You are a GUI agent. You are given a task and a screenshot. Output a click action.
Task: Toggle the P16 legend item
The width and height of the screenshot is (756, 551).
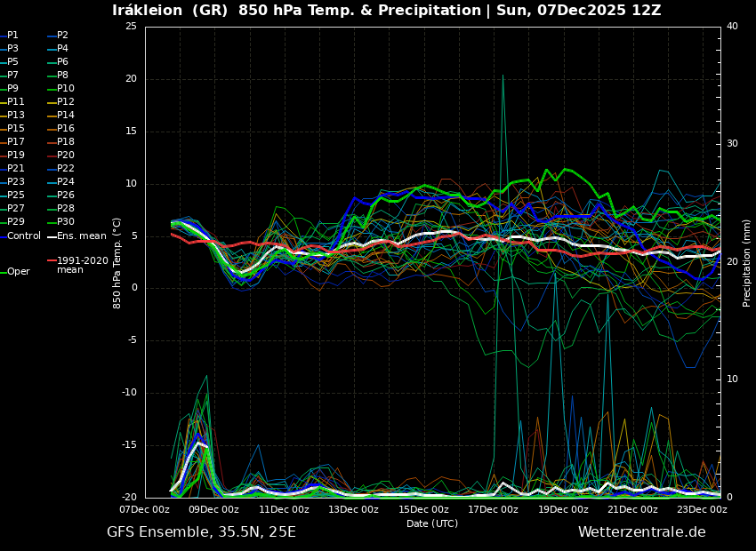[65, 129]
